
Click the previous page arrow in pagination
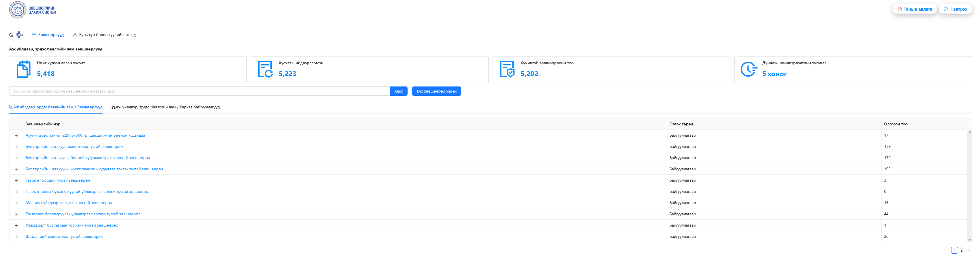point(947,250)
